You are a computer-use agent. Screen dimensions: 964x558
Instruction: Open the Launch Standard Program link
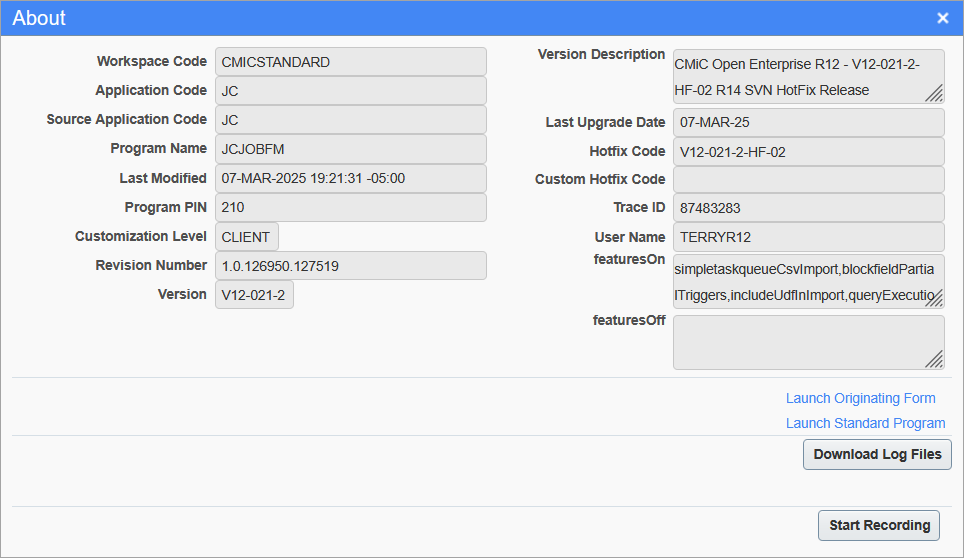click(866, 423)
